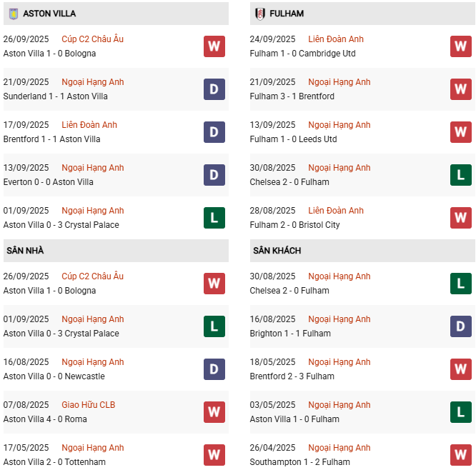Open Liên Đoàn Anh link dated 17/09/2025
This screenshot has height=470, width=476.
click(x=89, y=125)
